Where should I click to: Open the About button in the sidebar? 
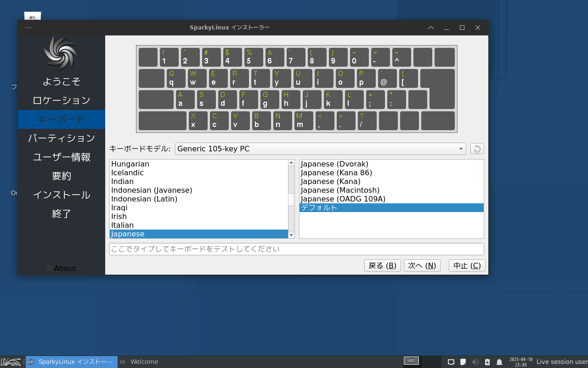61,268
